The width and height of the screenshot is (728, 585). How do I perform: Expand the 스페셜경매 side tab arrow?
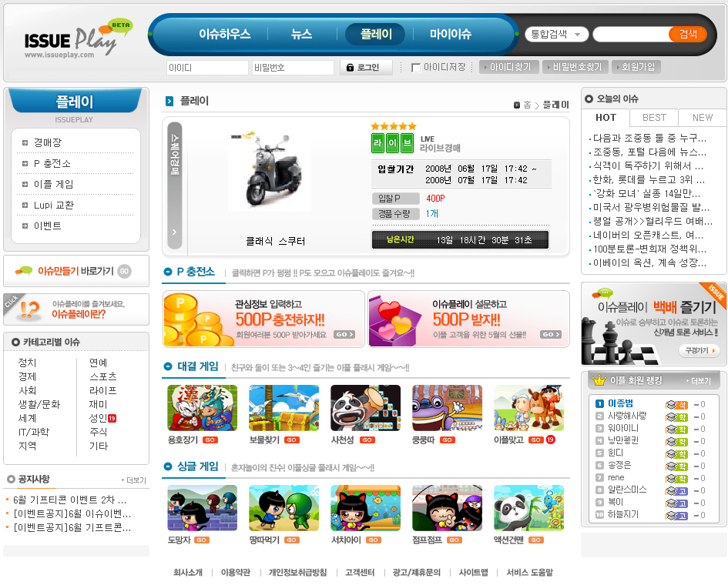175,232
